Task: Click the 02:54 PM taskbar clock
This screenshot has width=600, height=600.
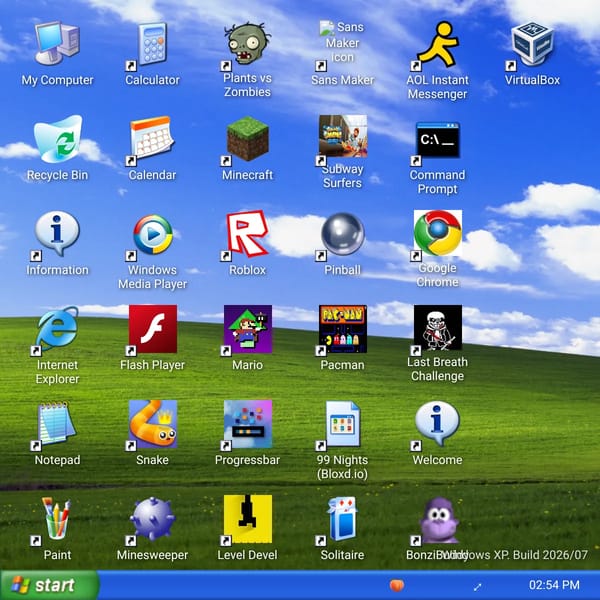Action: (x=554, y=585)
